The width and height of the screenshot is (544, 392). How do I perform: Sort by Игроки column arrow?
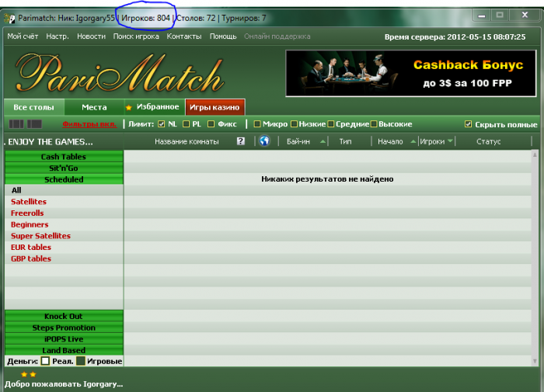tap(450, 141)
